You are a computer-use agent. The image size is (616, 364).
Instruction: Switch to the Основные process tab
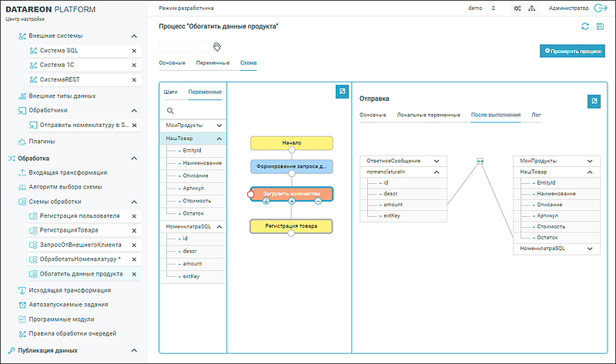(x=172, y=63)
